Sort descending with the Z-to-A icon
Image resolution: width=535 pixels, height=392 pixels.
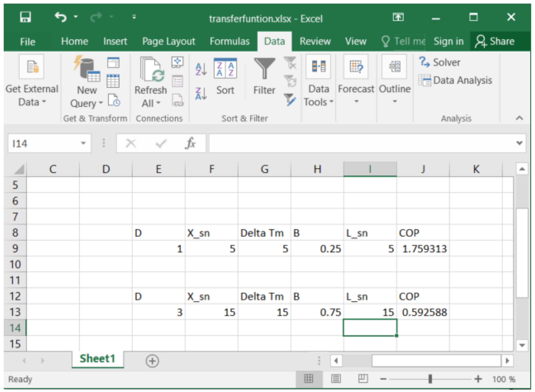201,94
